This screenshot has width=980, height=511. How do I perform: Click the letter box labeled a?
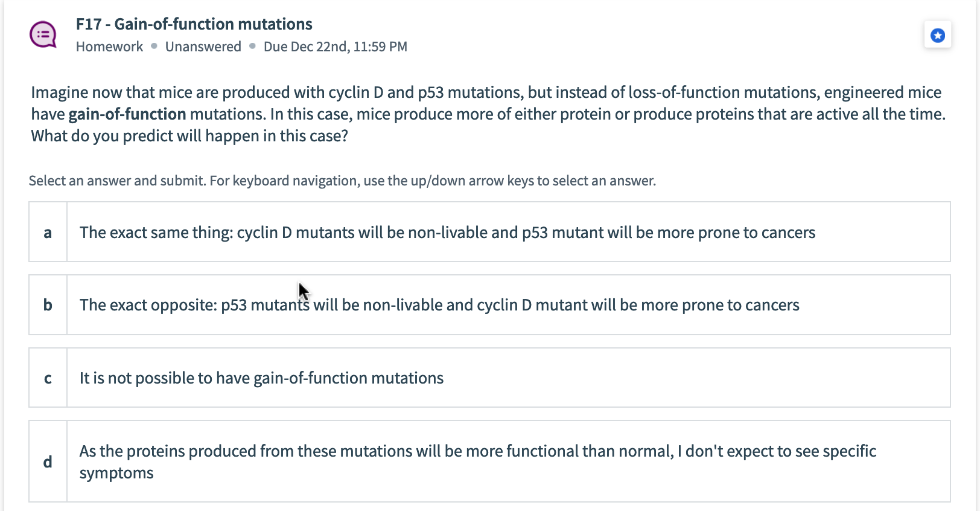tap(48, 232)
